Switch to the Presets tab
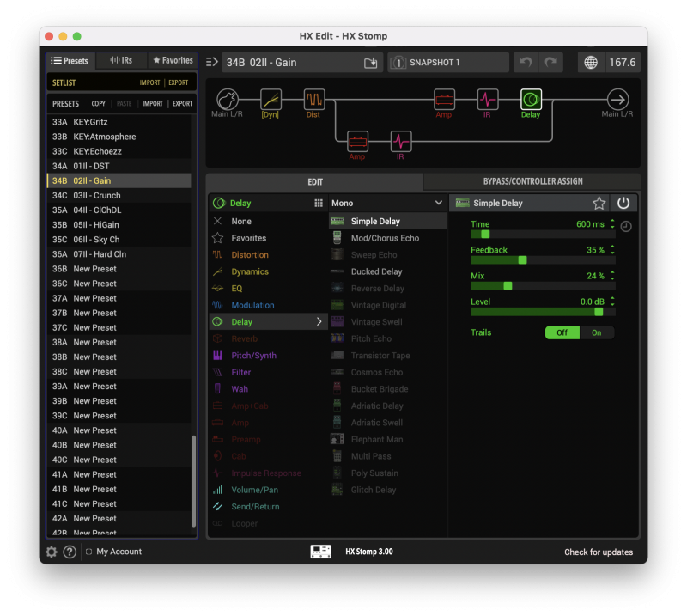687x616 pixels. coord(70,60)
